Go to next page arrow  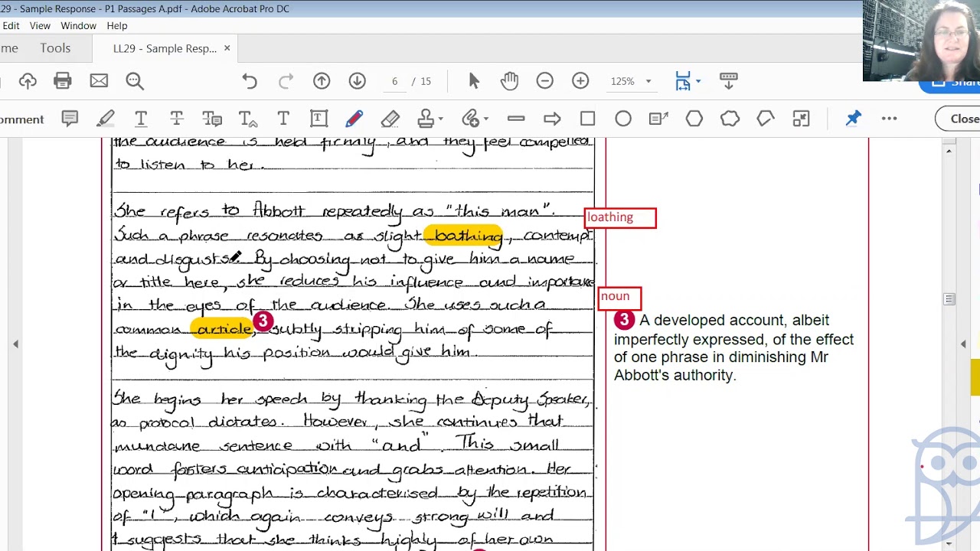[x=358, y=81]
